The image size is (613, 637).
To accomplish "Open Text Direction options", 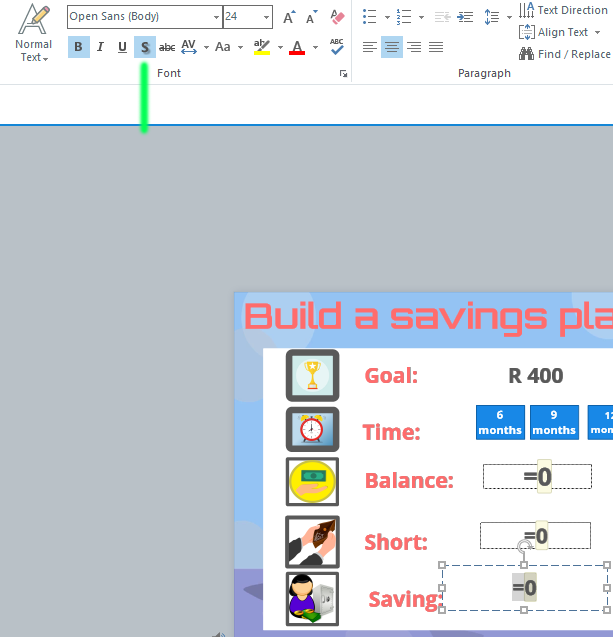I will coord(563,10).
